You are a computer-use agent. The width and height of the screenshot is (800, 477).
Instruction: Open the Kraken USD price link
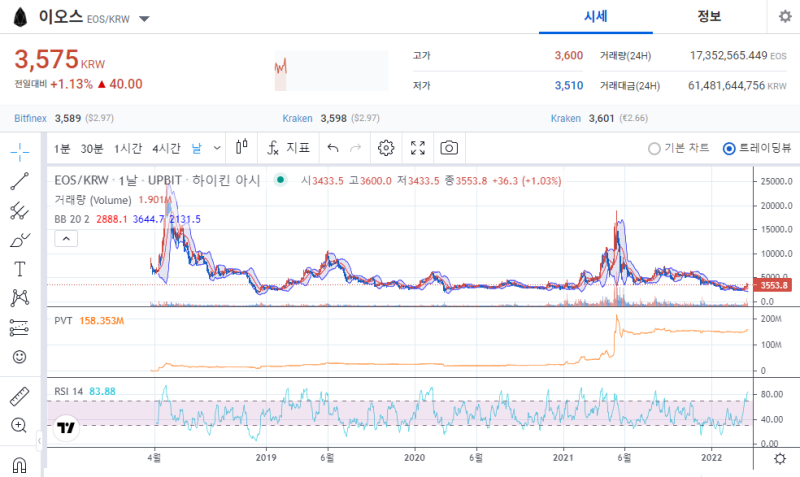pos(297,118)
